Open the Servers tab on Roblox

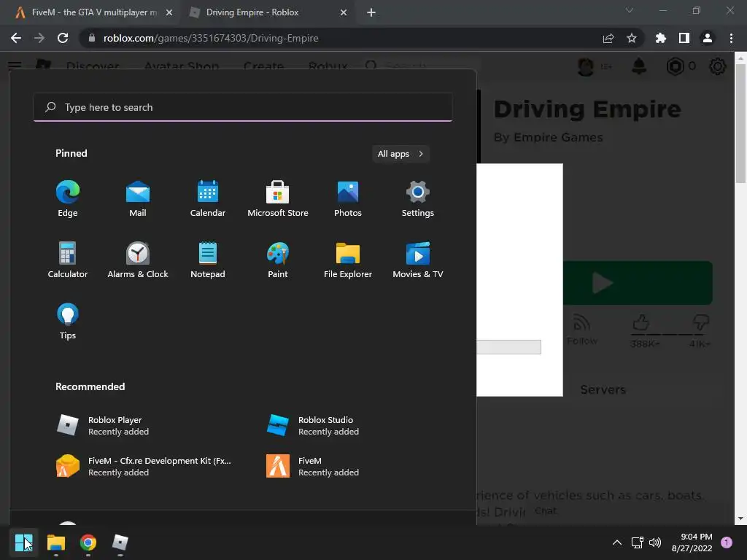pyautogui.click(x=603, y=389)
